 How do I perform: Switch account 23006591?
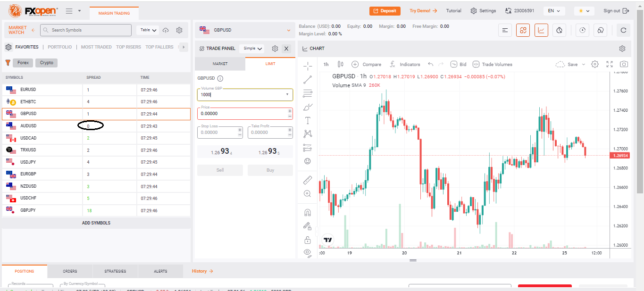coord(519,11)
